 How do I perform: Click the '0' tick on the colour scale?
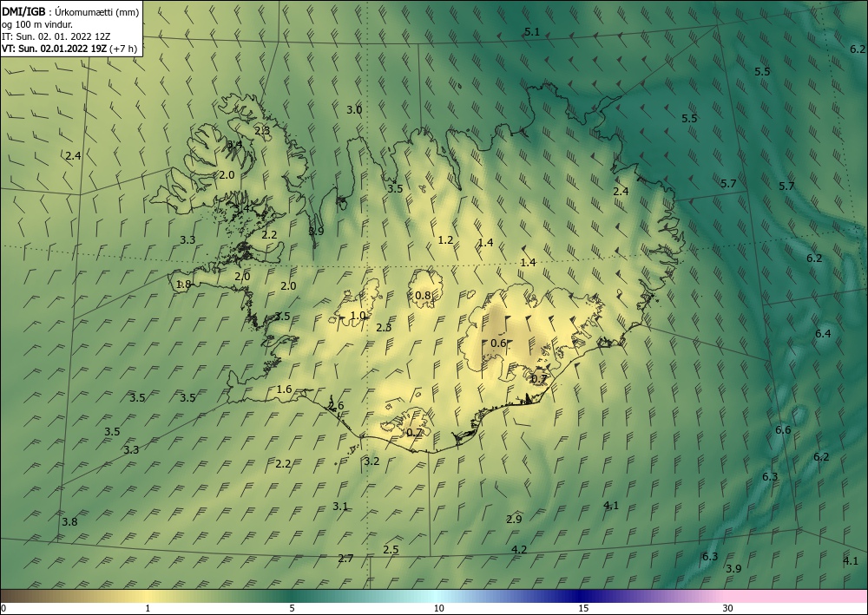click(x=3, y=609)
